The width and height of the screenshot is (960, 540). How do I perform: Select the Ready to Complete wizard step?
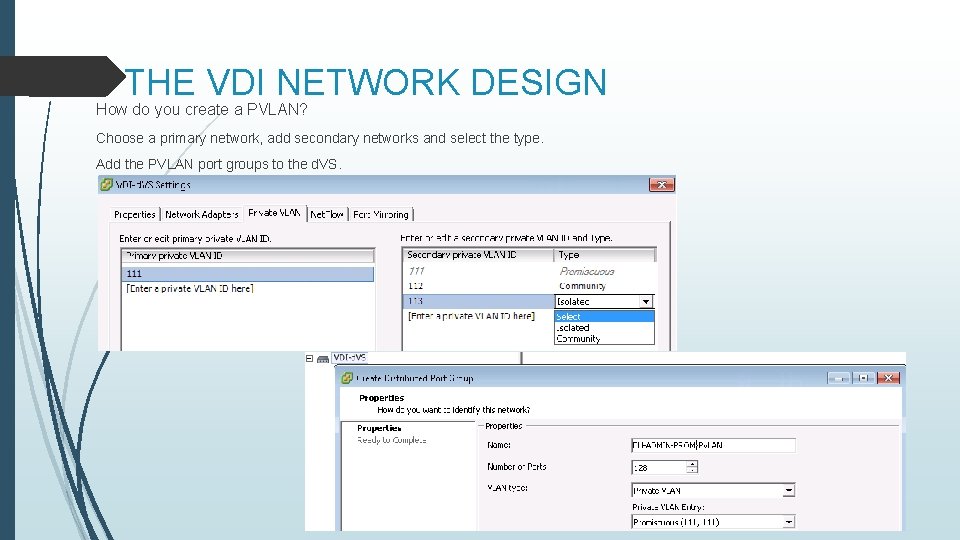click(x=392, y=440)
